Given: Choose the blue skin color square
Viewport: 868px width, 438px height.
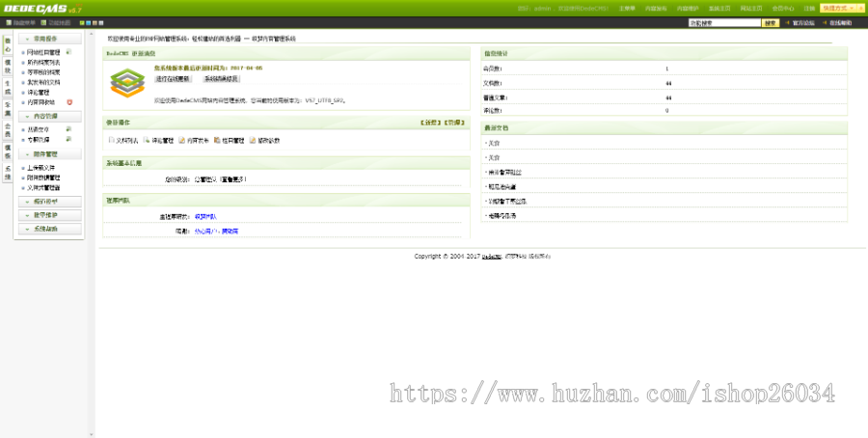Looking at the screenshot, I should [x=89, y=23].
